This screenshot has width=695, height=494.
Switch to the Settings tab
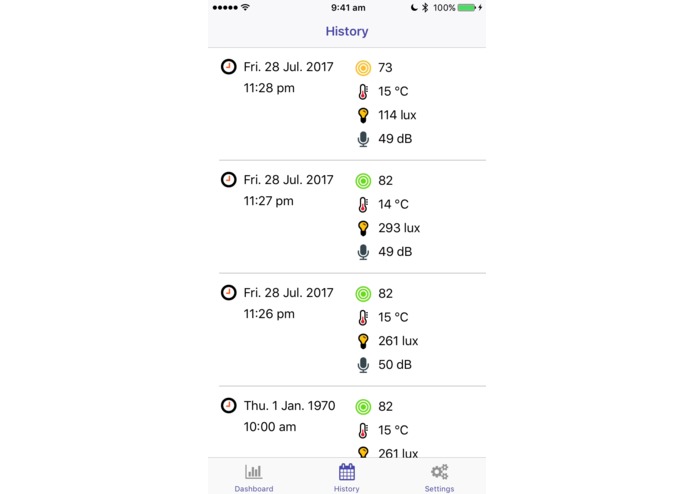point(439,478)
